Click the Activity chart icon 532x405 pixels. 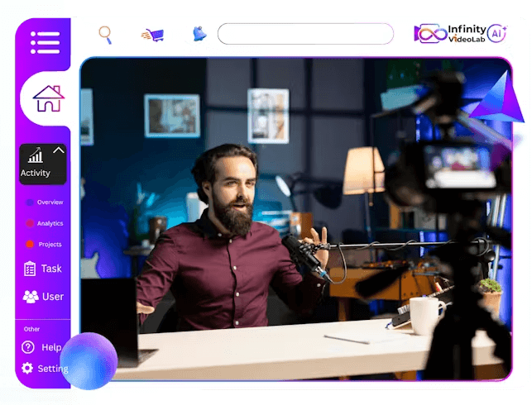click(36, 155)
